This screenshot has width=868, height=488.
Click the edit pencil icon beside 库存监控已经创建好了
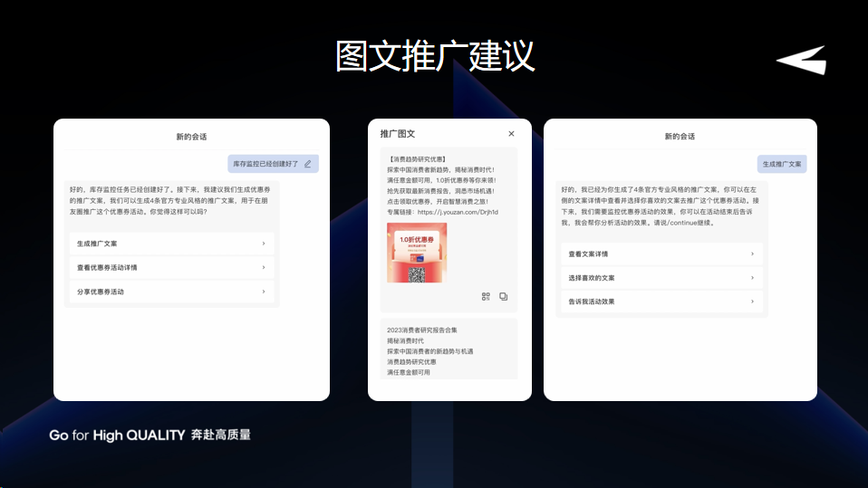point(308,164)
